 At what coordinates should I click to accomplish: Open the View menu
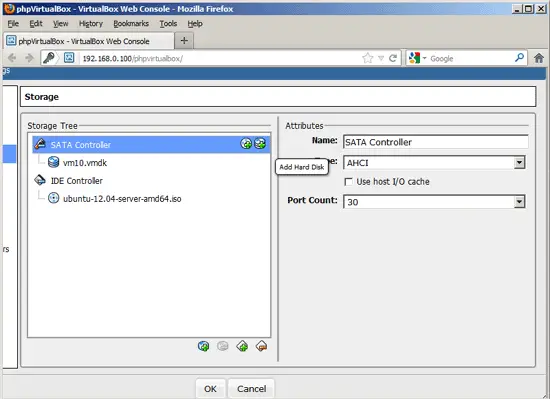click(x=60, y=23)
